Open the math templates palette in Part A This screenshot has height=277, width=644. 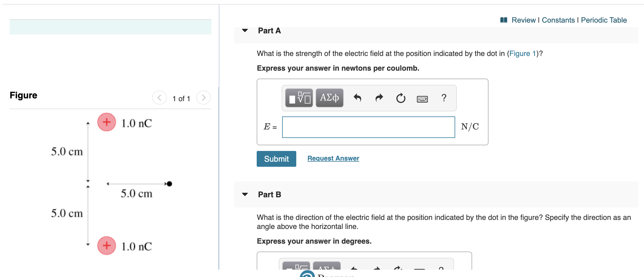click(299, 98)
